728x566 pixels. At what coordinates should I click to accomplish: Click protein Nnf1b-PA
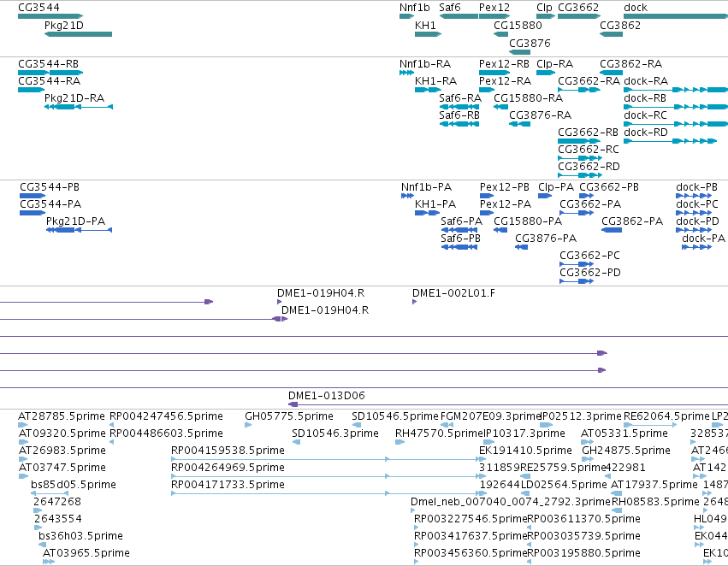[407, 196]
